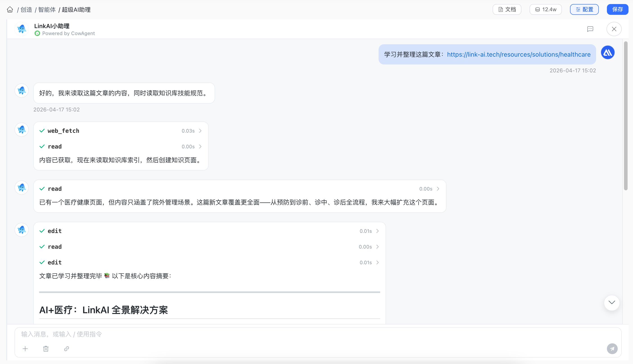Click the user avatar beside sent message
This screenshot has height=364, width=633.
coord(608,53)
